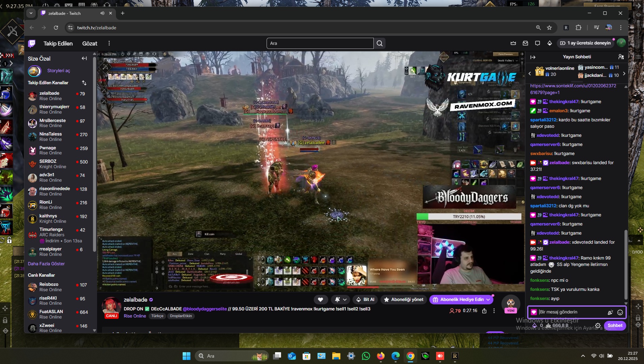Open the Bits and rewards icon in chat box
Image resolution: width=644 pixels, height=364 pixels.
(534, 312)
